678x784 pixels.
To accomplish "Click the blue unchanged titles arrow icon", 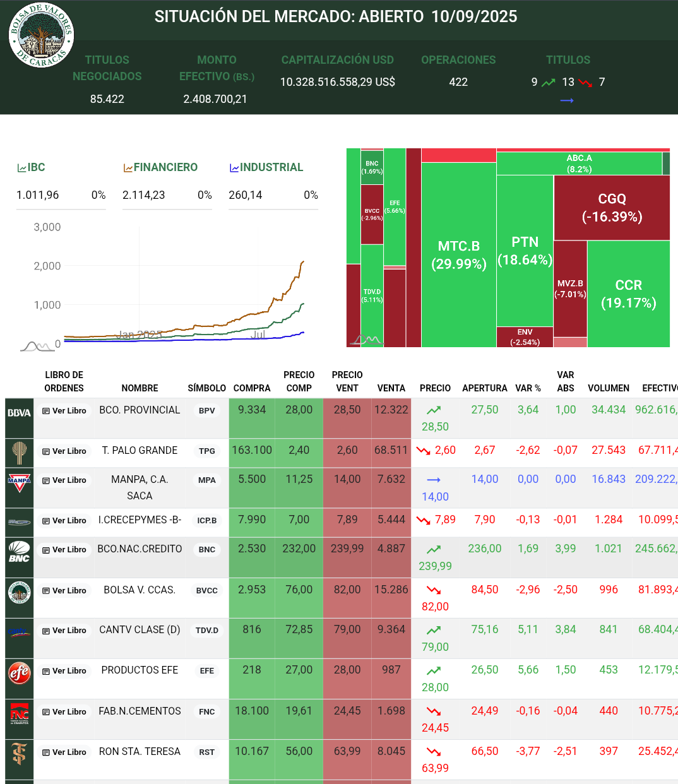I will pos(567,100).
